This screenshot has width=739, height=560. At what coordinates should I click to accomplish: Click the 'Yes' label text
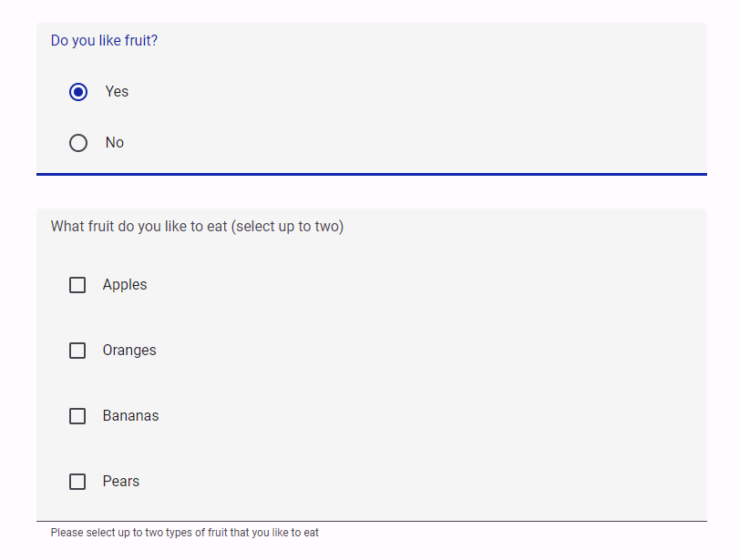pyautogui.click(x=117, y=91)
